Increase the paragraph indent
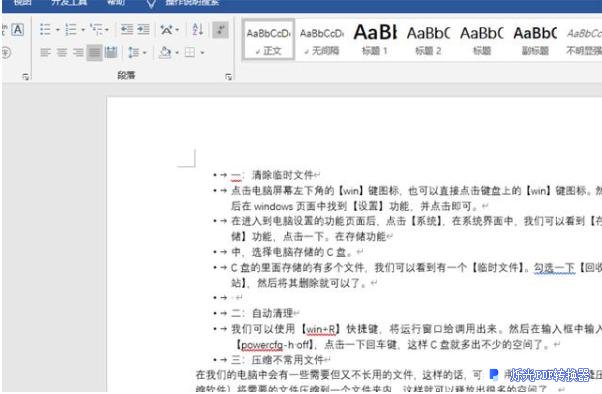Image resolution: width=602 pixels, height=394 pixels. coord(143,30)
